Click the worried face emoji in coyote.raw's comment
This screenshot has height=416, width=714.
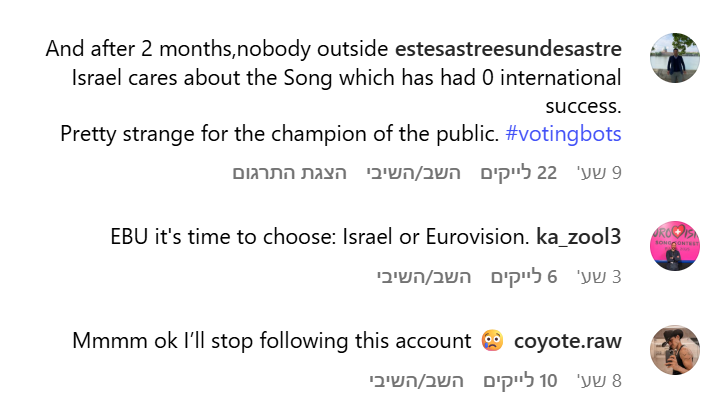point(491,341)
